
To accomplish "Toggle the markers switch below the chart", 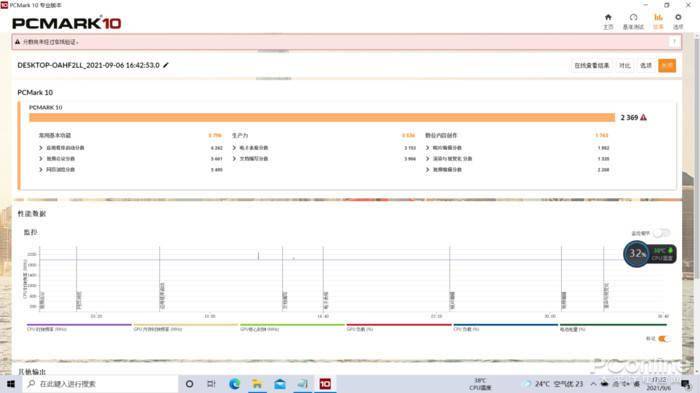I will tap(664, 339).
